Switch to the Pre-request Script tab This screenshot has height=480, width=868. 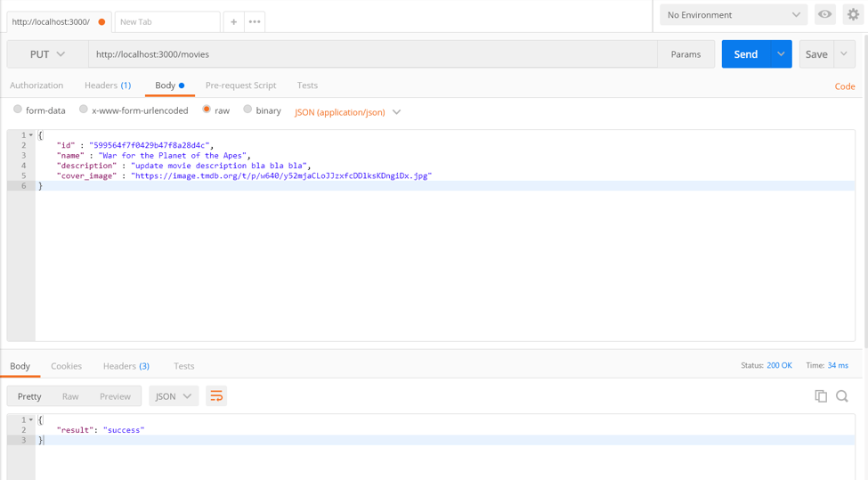[240, 85]
